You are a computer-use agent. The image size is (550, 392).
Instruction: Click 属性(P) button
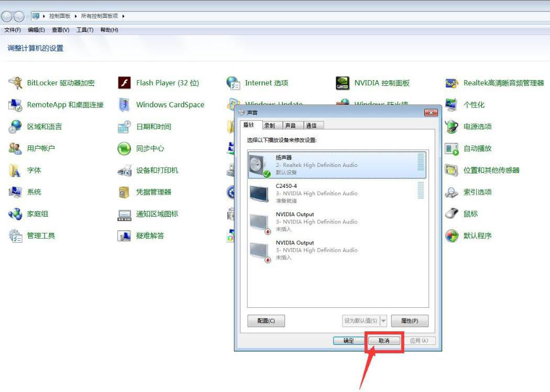tap(409, 321)
